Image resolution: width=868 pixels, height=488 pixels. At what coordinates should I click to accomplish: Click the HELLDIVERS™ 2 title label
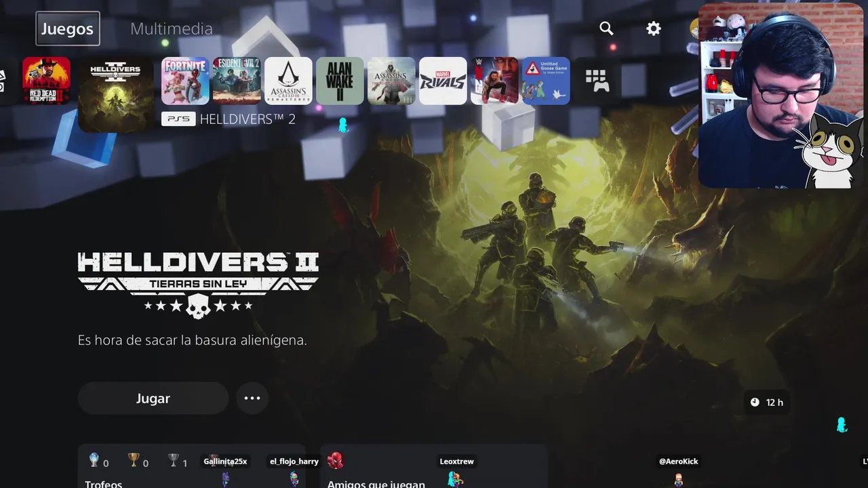click(x=248, y=119)
